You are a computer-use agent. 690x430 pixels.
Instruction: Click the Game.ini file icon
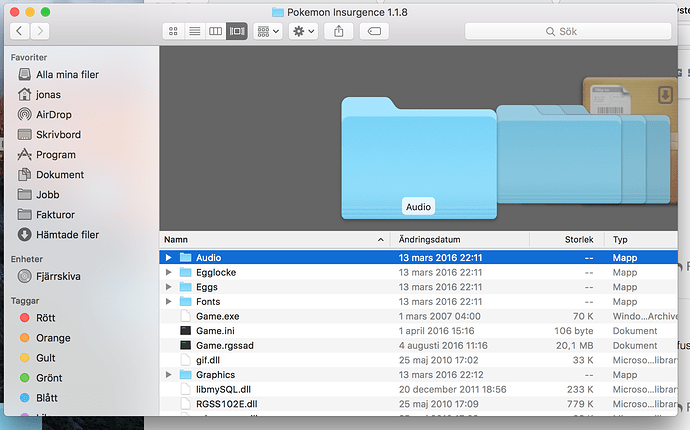(186, 331)
